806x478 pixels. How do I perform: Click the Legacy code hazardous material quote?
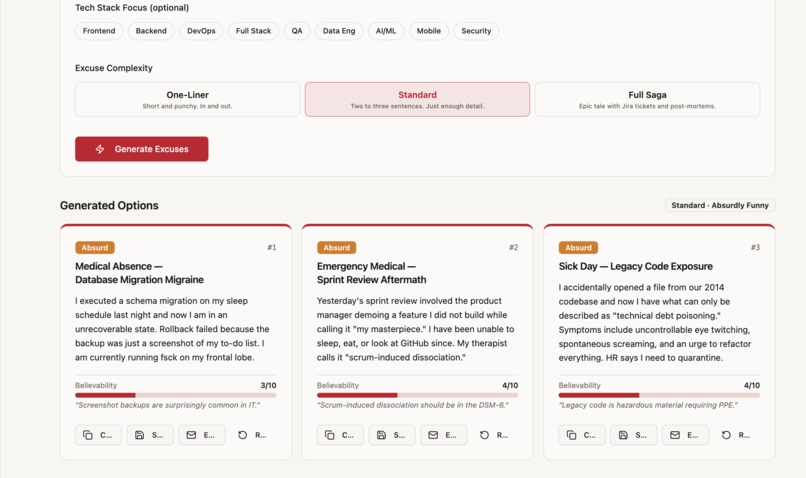(648, 405)
